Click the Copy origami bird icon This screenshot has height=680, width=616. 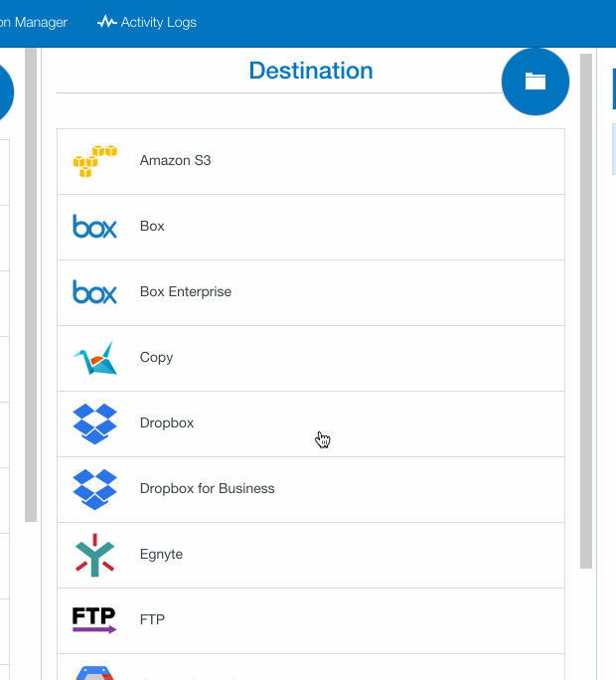[x=94, y=358]
